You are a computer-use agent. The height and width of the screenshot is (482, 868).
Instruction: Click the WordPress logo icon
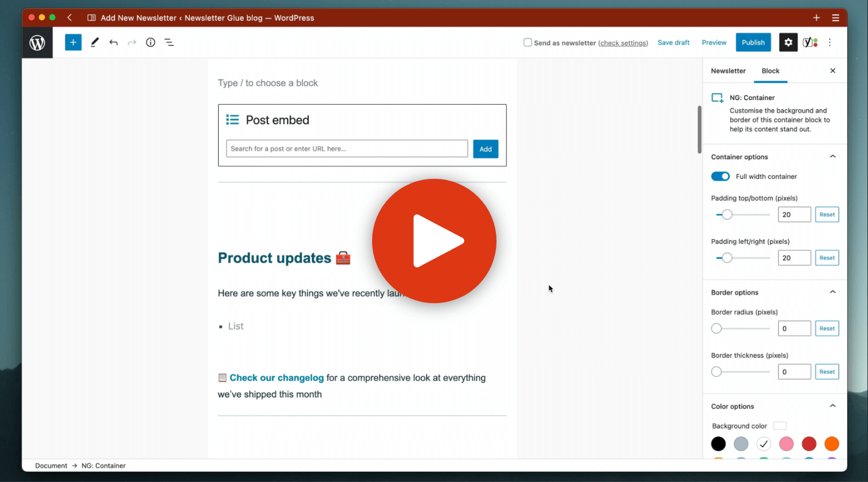tap(37, 42)
